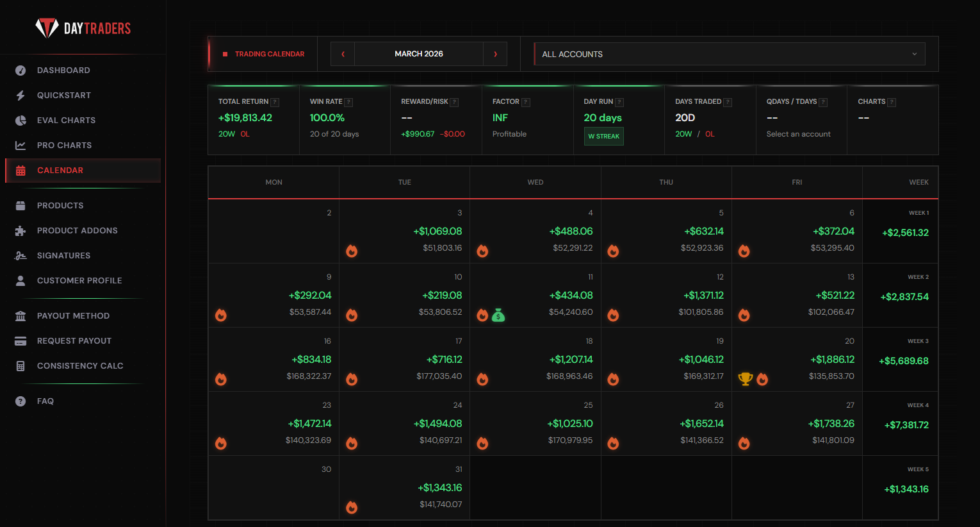
Task: Click the flame icon on March 31
Action: click(x=352, y=507)
